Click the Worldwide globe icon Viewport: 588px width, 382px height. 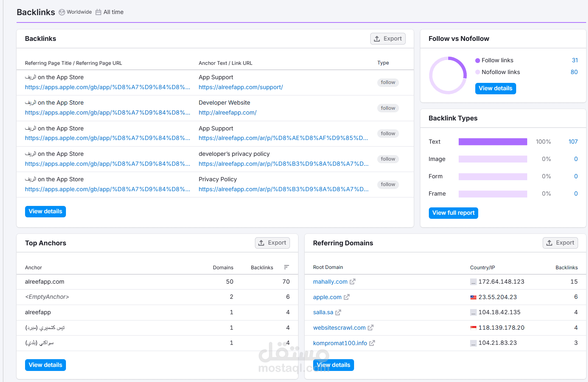click(62, 12)
